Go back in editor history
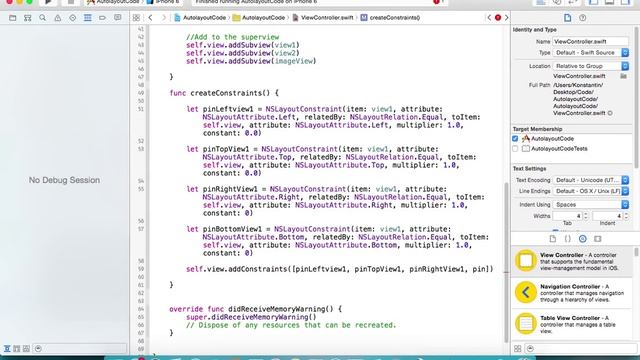The image size is (640, 360). [x=150, y=18]
